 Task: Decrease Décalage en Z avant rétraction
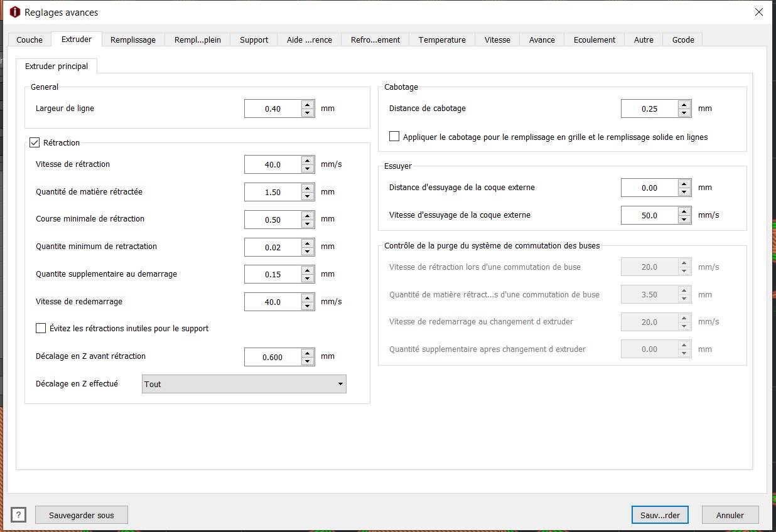[x=308, y=361]
